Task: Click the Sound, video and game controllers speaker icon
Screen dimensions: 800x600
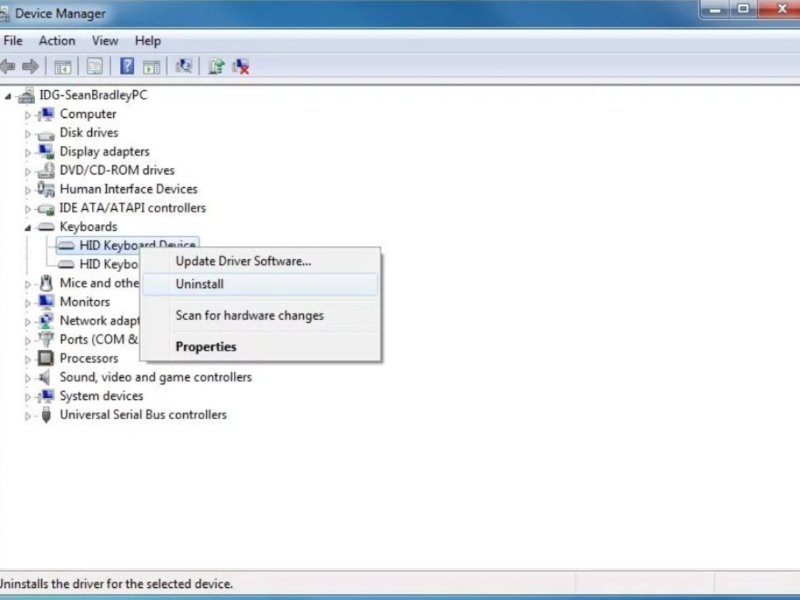Action: click(x=45, y=377)
